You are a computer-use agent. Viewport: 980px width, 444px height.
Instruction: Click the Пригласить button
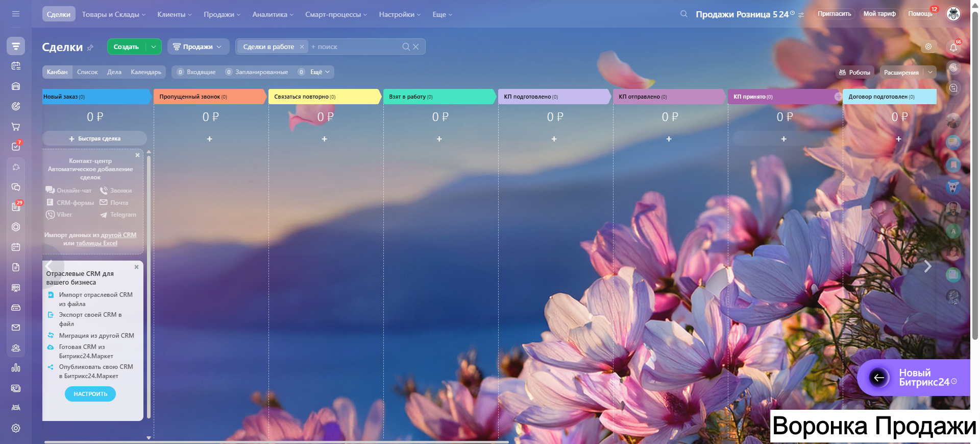pos(835,14)
